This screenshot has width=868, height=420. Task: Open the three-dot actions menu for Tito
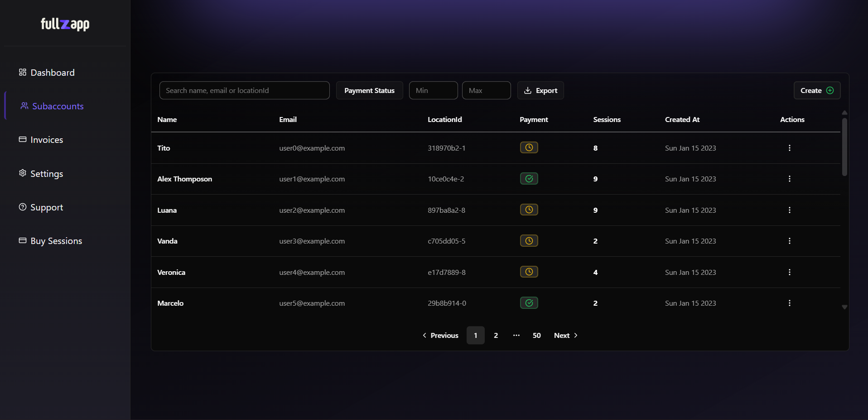(x=789, y=148)
